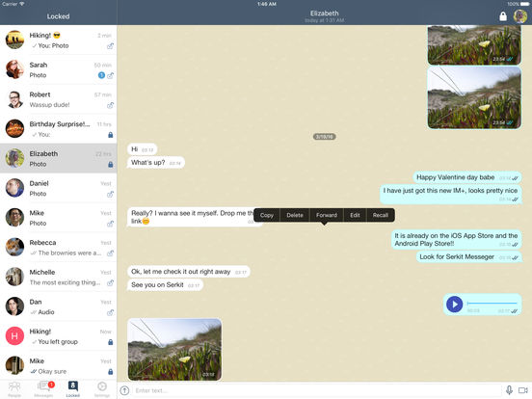
Task: Open the second sent flower photo
Action: (x=474, y=97)
